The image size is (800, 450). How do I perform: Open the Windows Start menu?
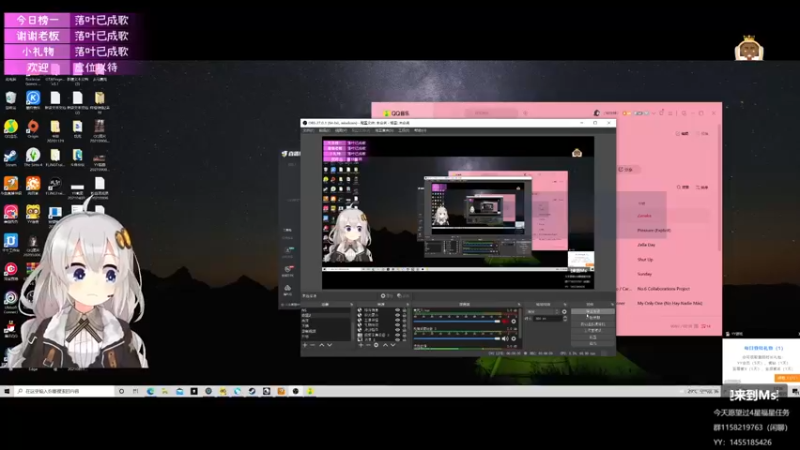[x=7, y=391]
